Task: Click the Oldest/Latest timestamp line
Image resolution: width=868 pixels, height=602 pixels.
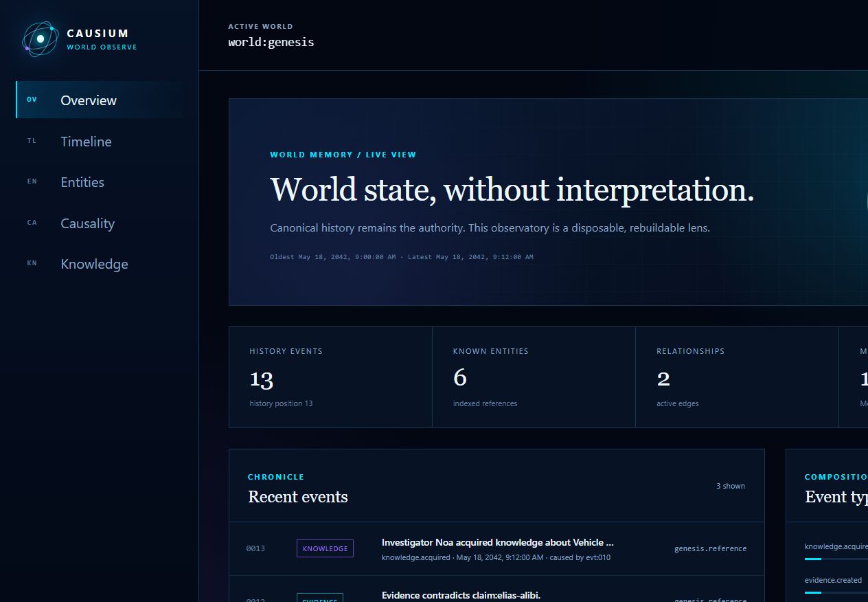Action: click(402, 257)
